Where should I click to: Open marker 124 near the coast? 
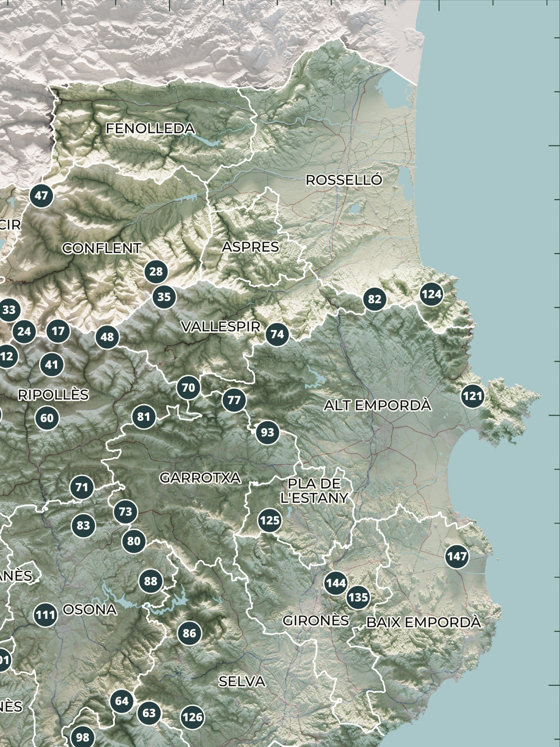pyautogui.click(x=431, y=294)
